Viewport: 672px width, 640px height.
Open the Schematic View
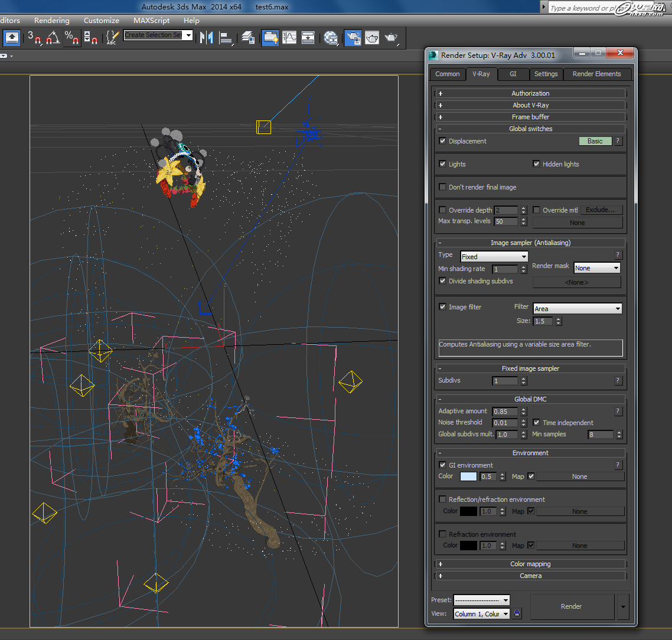click(x=308, y=38)
